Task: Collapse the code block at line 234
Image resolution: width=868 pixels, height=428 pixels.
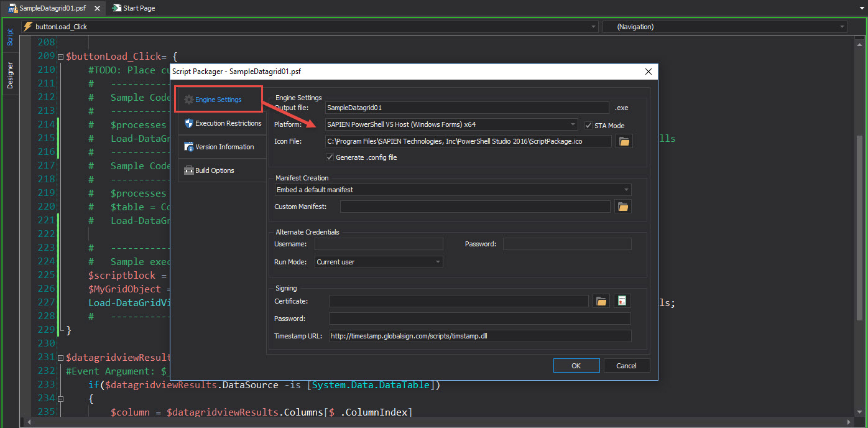Action: 60,399
